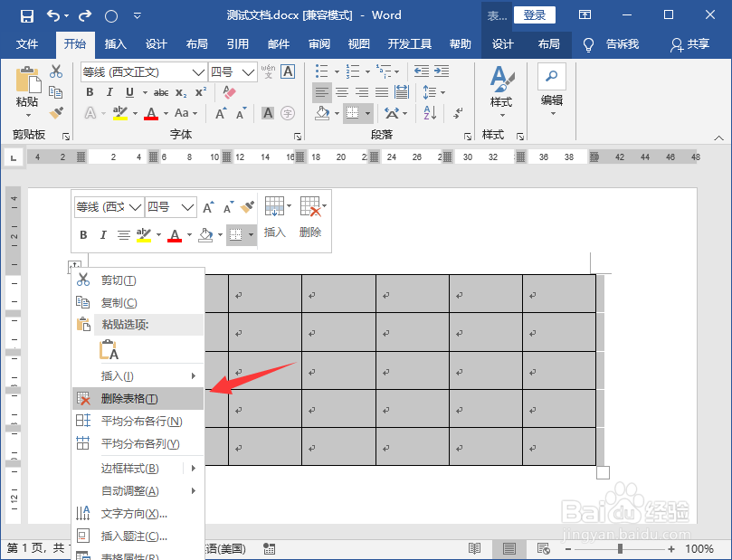Image resolution: width=732 pixels, height=560 pixels.
Task: Expand the Paste button dropdown arrow
Action: click(x=28, y=115)
